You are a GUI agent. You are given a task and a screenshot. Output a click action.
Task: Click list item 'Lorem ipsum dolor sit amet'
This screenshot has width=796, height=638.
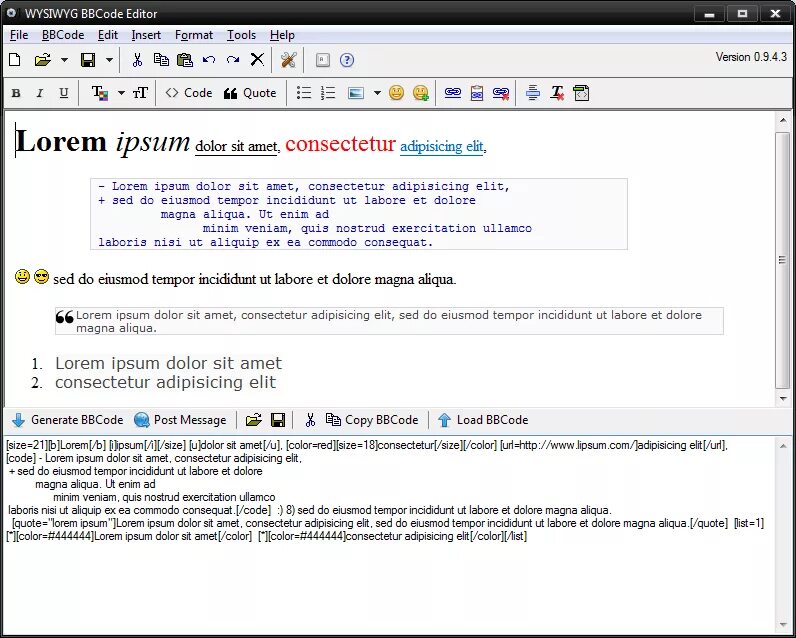tap(168, 363)
